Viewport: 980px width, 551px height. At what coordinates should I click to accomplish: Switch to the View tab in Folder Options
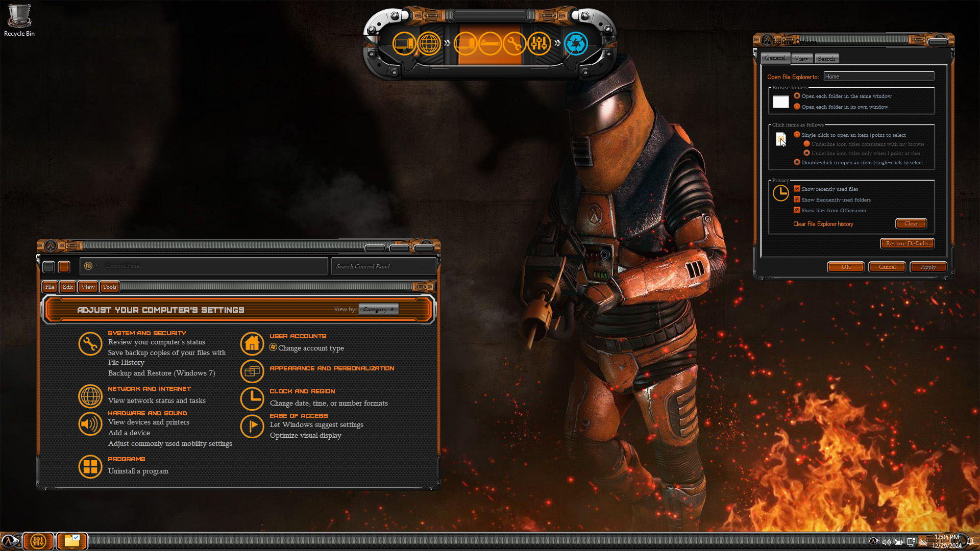click(801, 59)
